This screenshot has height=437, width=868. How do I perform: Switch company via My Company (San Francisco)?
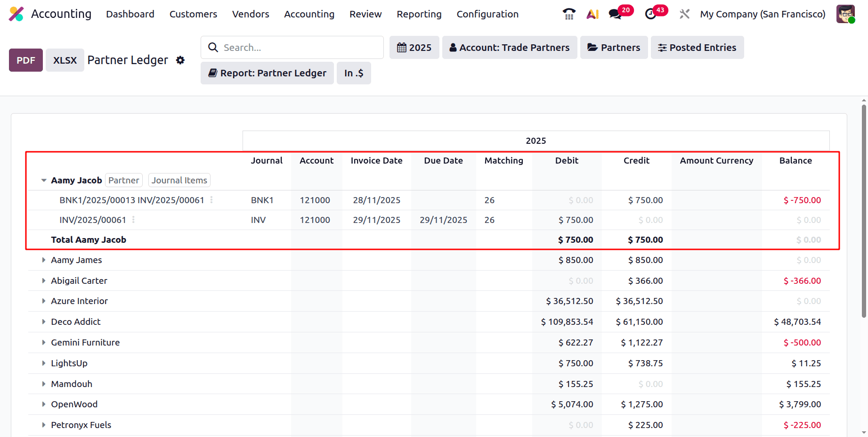[763, 14]
